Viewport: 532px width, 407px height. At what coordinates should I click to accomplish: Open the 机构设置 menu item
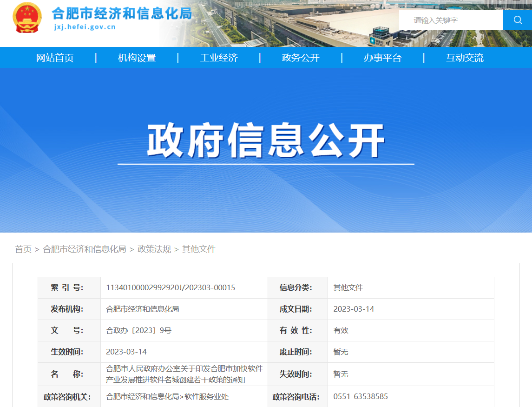point(137,58)
